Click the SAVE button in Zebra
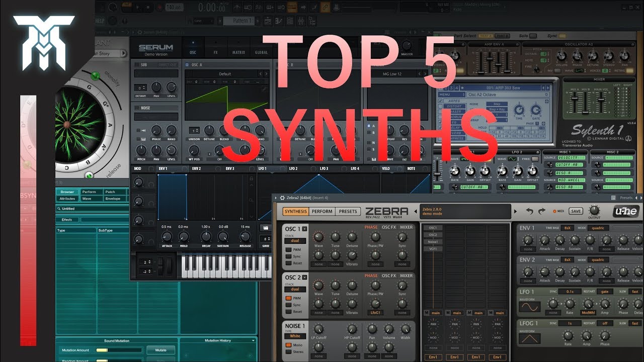Screen dimensions: 644x362 coord(576,211)
